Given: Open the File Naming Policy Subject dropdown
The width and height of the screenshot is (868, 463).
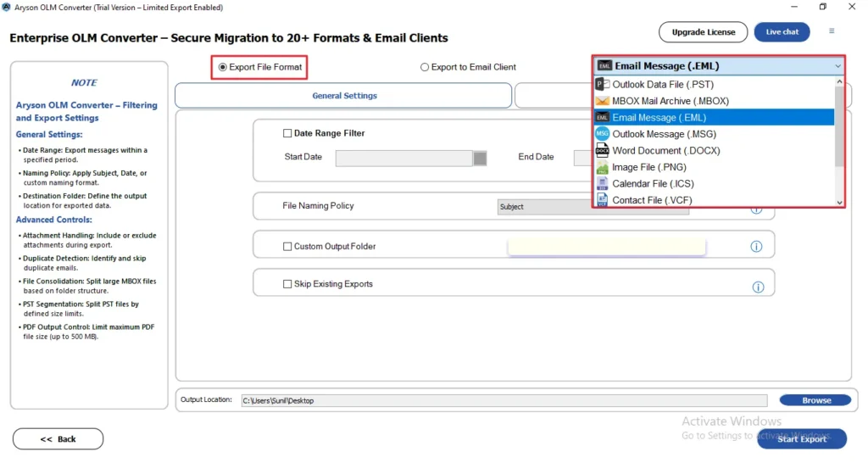Looking at the screenshot, I should (x=593, y=207).
